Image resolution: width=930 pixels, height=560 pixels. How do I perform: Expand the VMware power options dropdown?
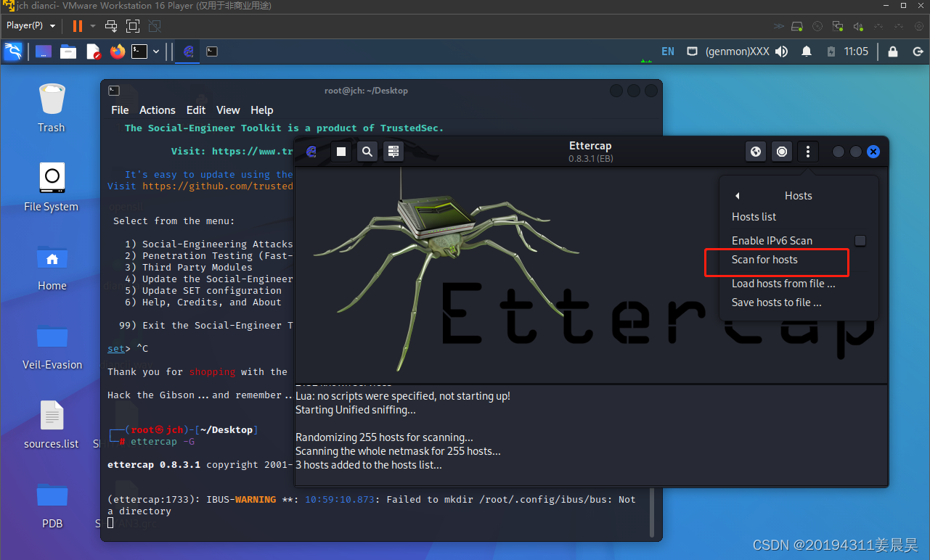point(93,26)
